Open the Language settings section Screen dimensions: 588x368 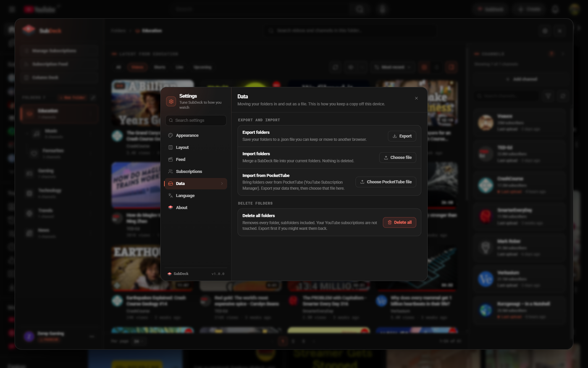(x=196, y=196)
